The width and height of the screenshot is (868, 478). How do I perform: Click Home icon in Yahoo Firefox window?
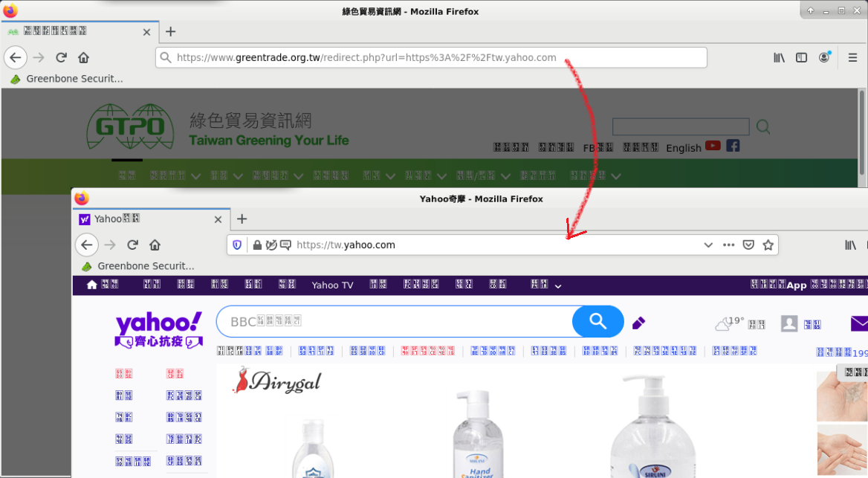pyautogui.click(x=155, y=245)
